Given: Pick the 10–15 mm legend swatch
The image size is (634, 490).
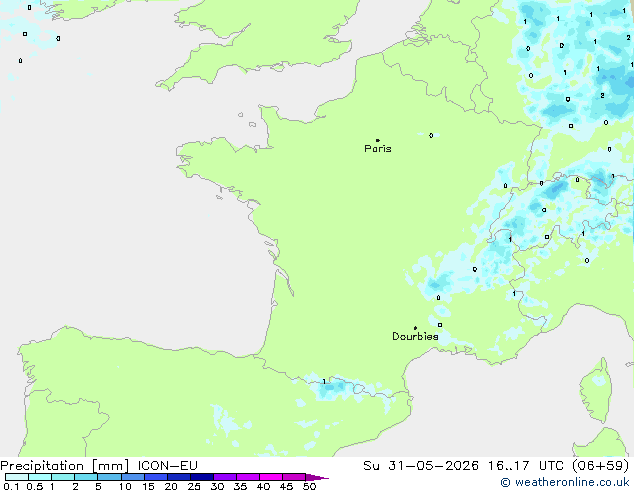Looking at the screenshot, I should click(133, 477).
